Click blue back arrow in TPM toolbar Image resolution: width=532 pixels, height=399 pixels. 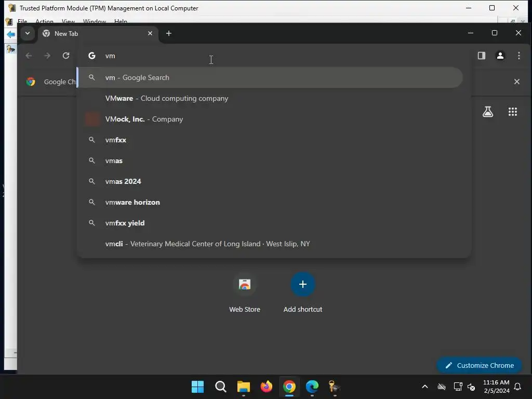point(10,34)
